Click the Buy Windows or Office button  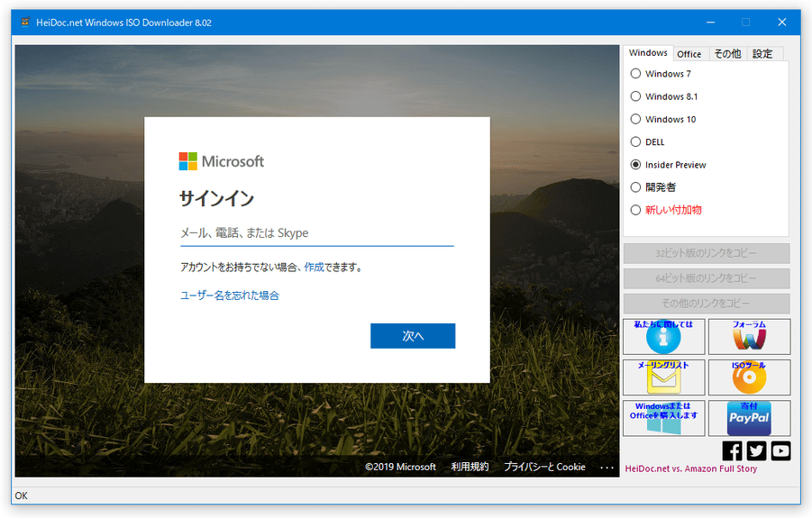click(663, 418)
